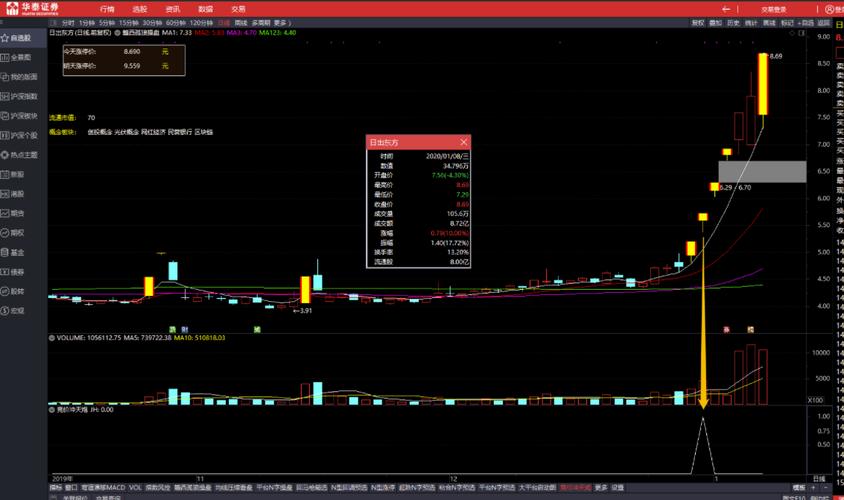This screenshot has width=844, height=500.
Task: Click the grey 6.29-6.70 gap box
Action: 762,172
